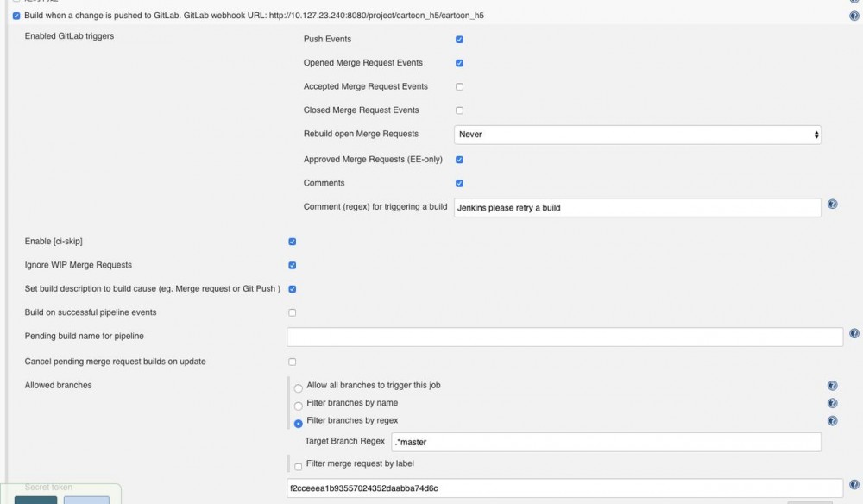Image resolution: width=863 pixels, height=504 pixels.
Task: Select Allow all branches to trigger this job
Action: pos(299,388)
